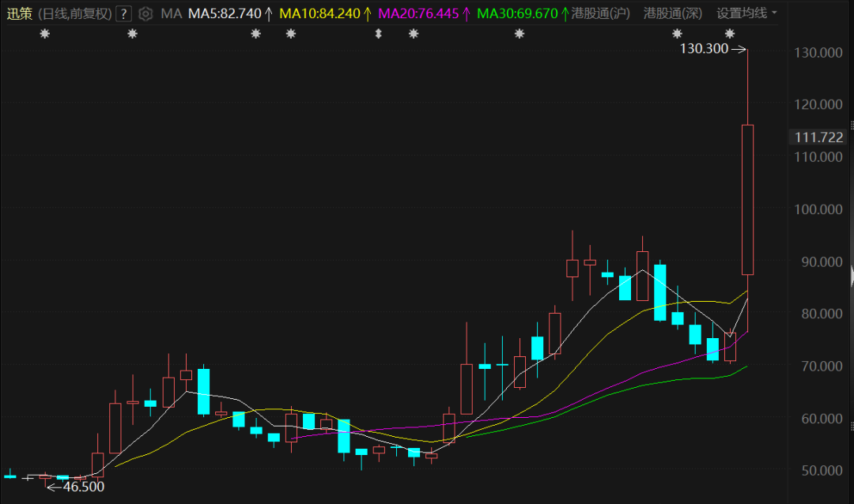The width and height of the screenshot is (854, 504).
Task: Expand the right side panel arrow
Action: tap(851, 276)
